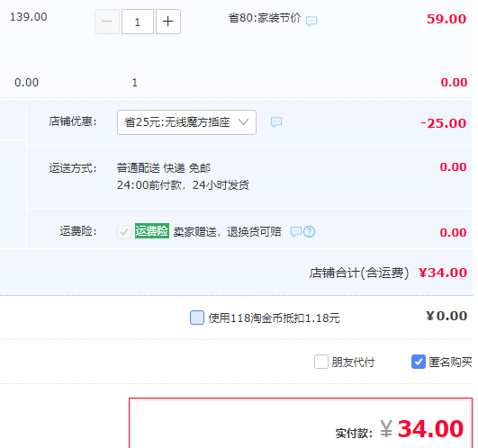Click the 匿名购买 label text

point(450,363)
